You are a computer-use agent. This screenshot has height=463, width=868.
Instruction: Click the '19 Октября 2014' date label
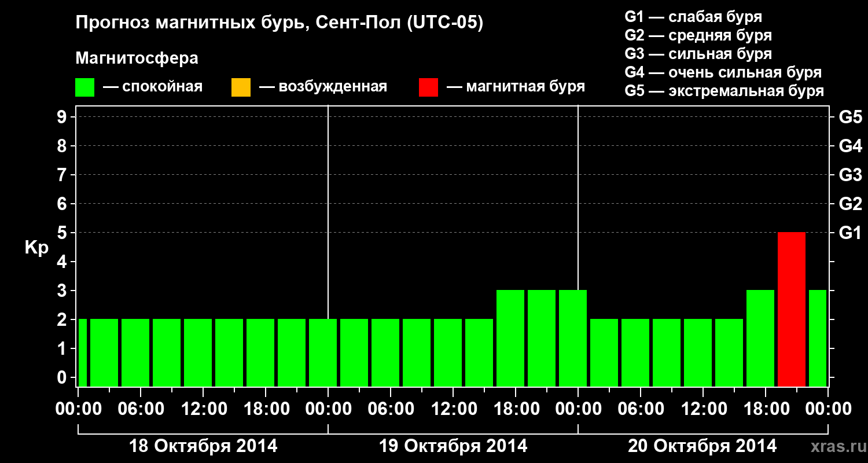coord(453,446)
